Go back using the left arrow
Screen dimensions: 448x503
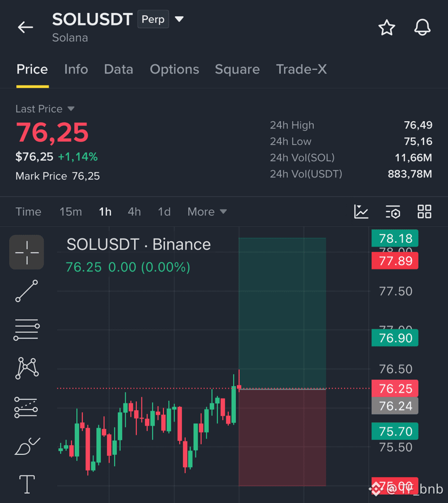coord(25,27)
